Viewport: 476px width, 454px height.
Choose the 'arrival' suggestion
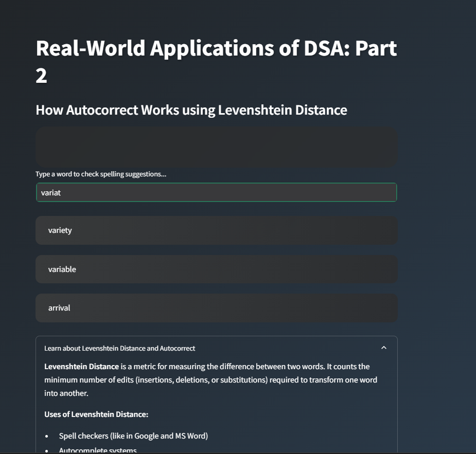pos(59,307)
